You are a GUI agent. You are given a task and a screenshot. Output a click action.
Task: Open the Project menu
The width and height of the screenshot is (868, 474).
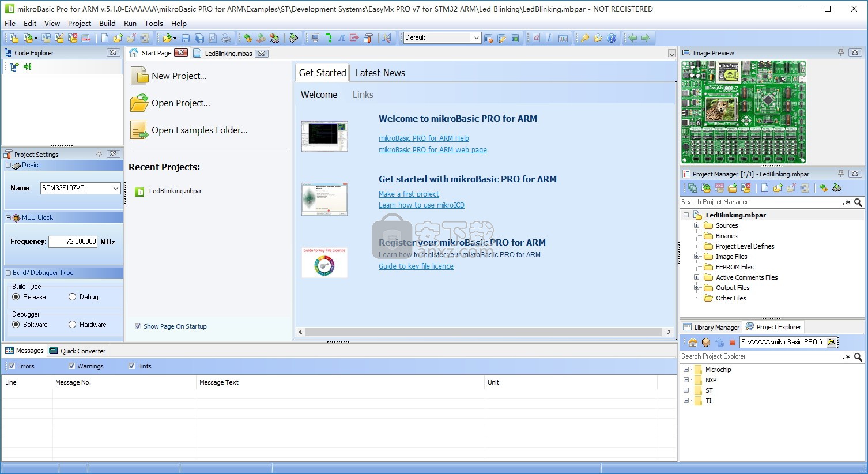pos(80,24)
